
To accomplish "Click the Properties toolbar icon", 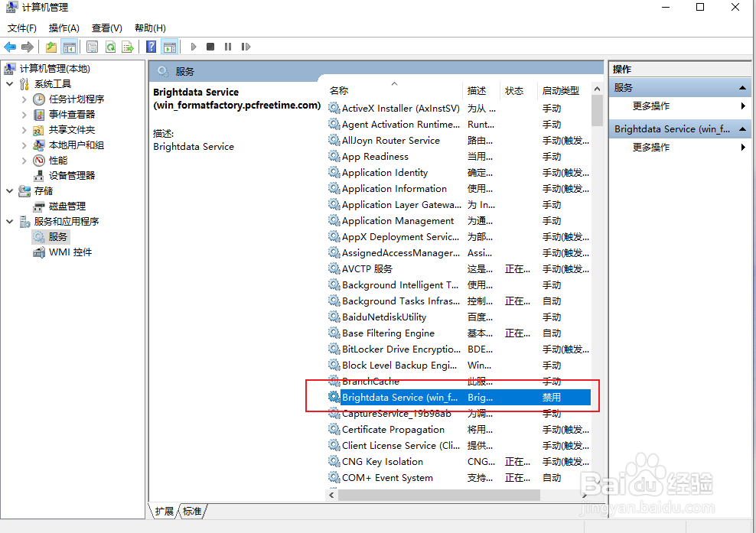I will (x=92, y=47).
